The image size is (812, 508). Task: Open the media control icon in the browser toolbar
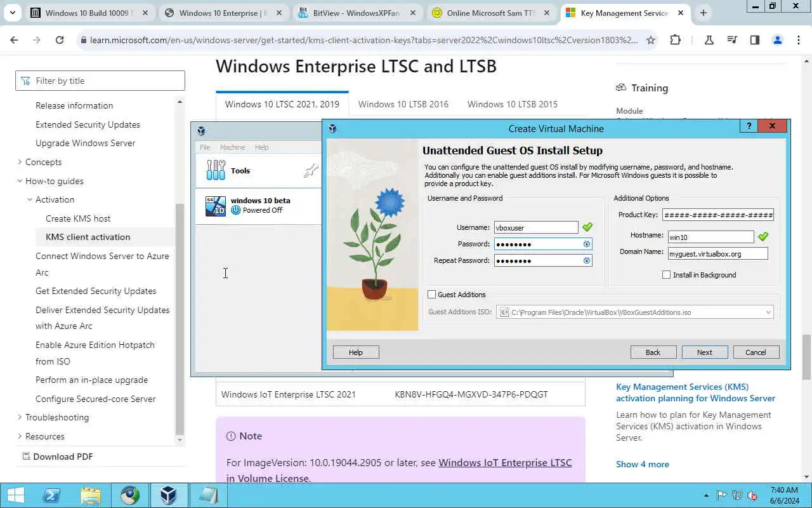(x=732, y=40)
